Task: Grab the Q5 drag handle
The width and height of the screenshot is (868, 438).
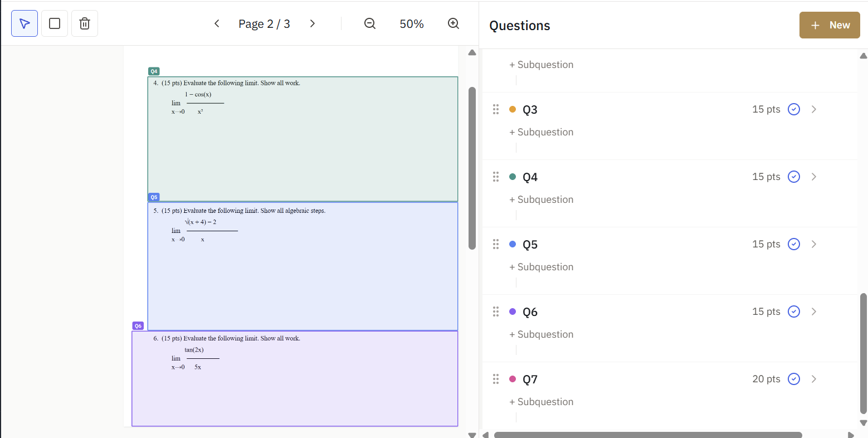Action: pos(496,244)
